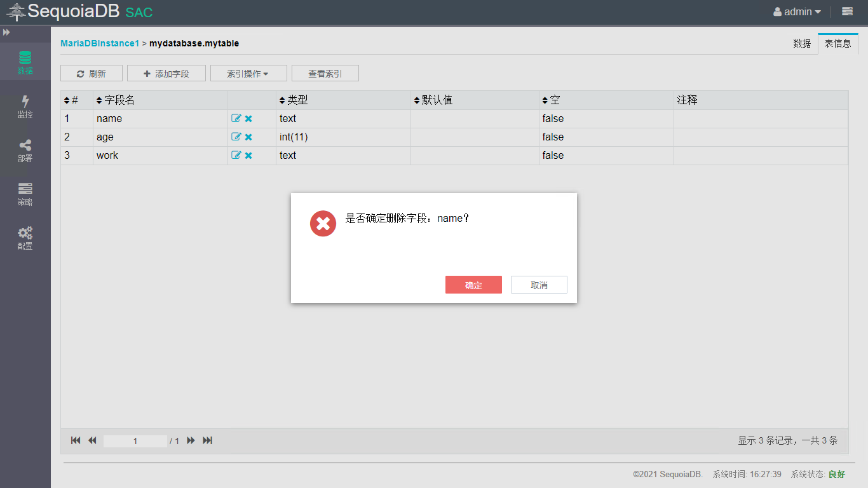The image size is (868, 488).
Task: Go to the last page of records
Action: coord(207,440)
